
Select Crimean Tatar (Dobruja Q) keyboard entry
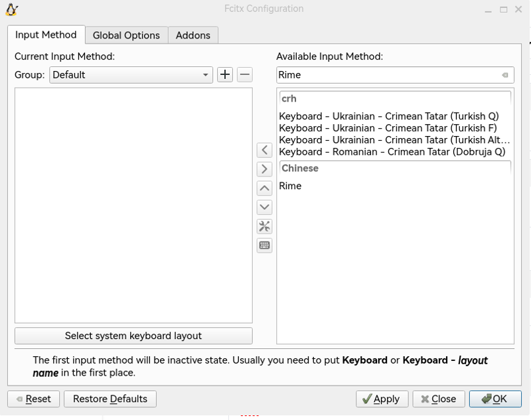[392, 152]
